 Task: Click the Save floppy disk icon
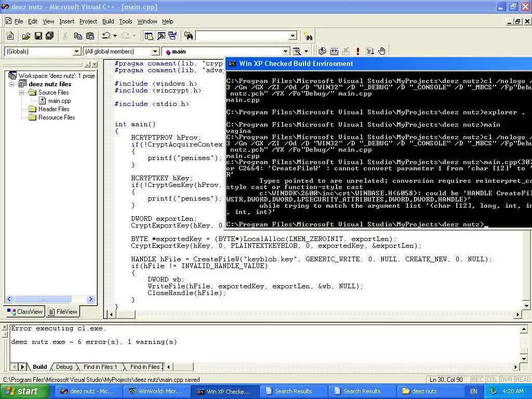[x=38, y=36]
